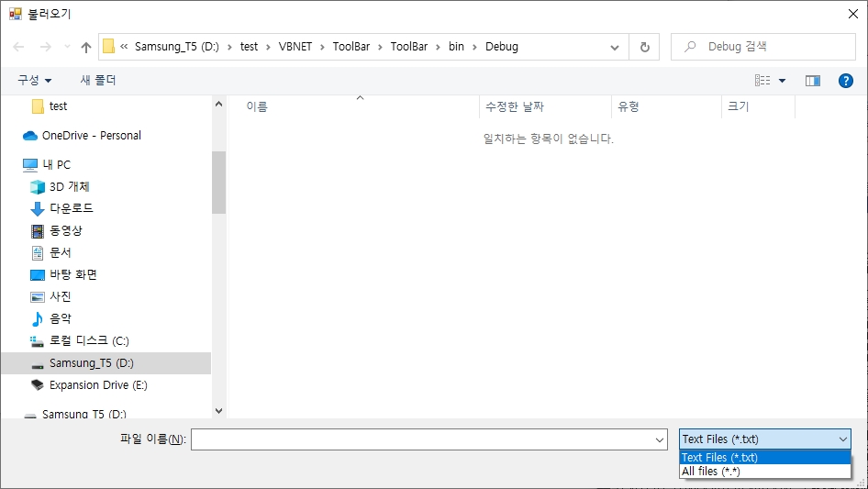Go forward to next folder
Screen dimensions: 868x489
click(x=45, y=47)
